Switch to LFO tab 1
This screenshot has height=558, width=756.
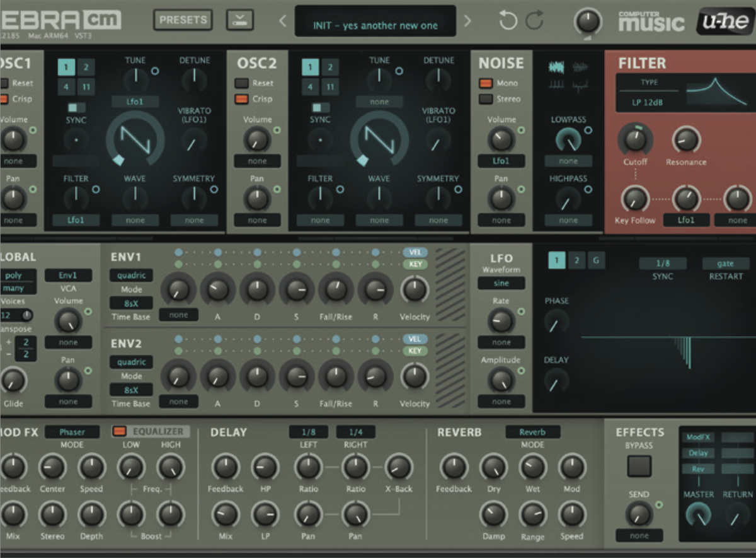556,260
